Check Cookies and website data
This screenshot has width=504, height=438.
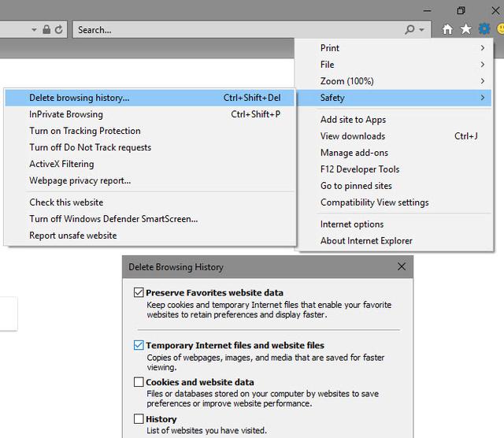coord(139,382)
